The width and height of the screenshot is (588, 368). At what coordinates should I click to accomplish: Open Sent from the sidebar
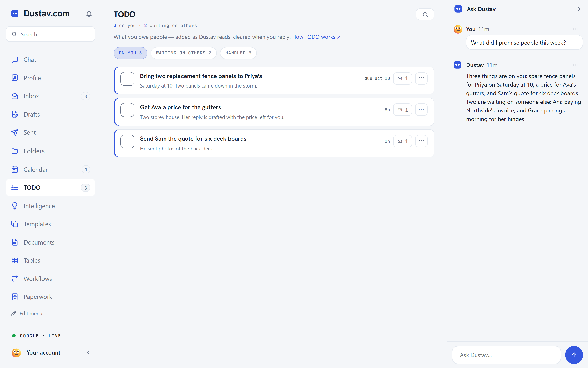pos(50,132)
